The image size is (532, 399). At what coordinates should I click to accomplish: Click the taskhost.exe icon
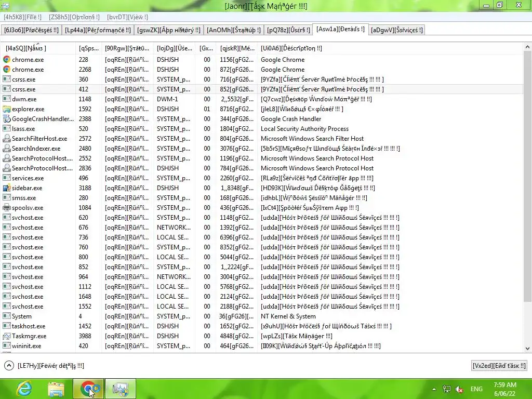tap(6, 326)
